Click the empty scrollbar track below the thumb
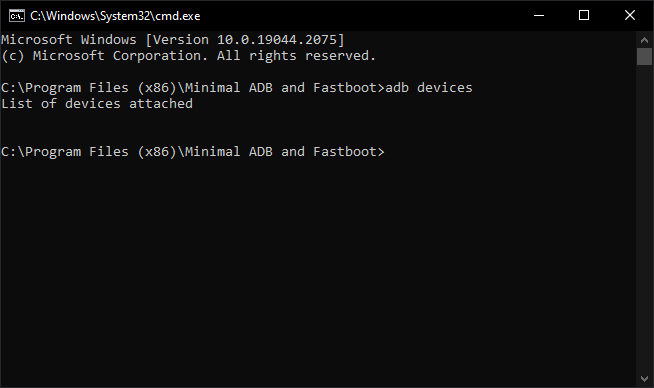Image resolution: width=654 pixels, height=388 pixels. pos(644,217)
